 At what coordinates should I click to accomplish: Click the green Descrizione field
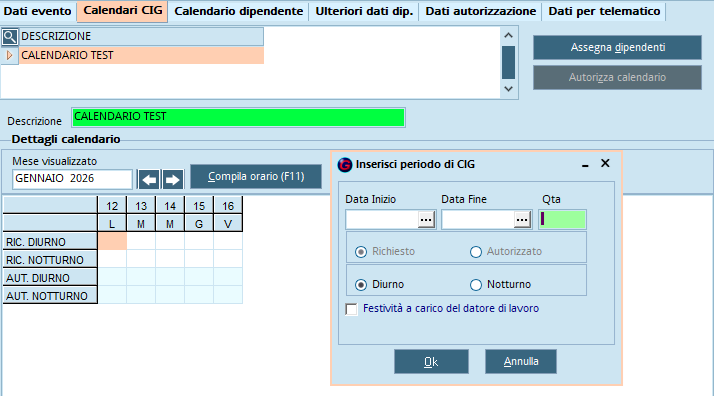(239, 117)
